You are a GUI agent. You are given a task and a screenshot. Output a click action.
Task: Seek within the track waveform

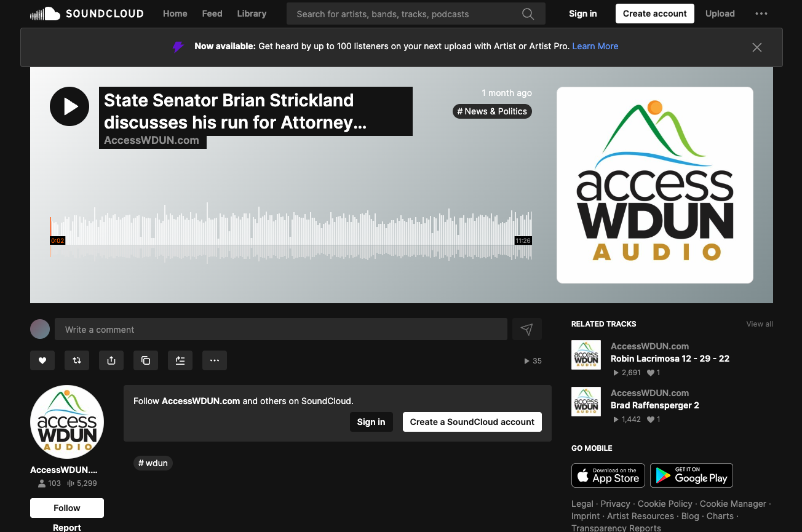(291, 234)
